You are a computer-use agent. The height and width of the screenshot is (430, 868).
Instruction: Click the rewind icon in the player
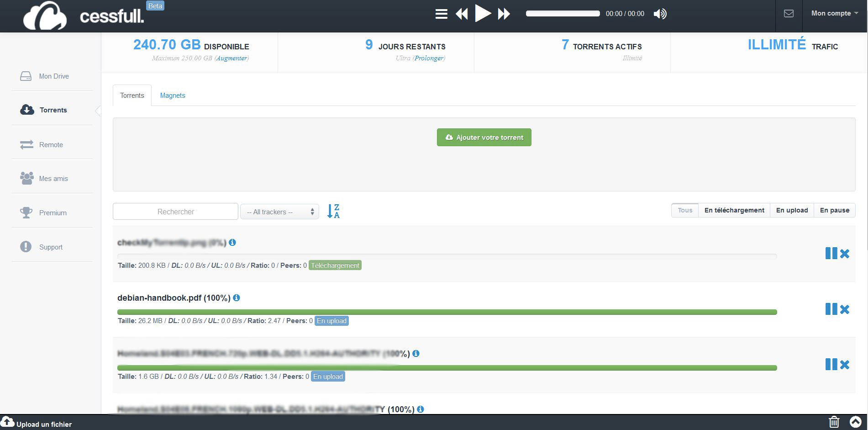coord(462,14)
